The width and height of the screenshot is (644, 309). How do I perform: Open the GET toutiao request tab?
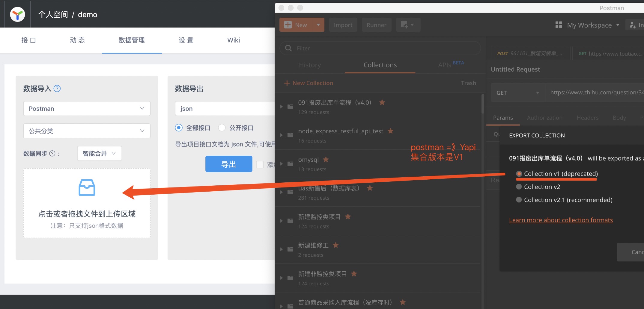pos(609,54)
